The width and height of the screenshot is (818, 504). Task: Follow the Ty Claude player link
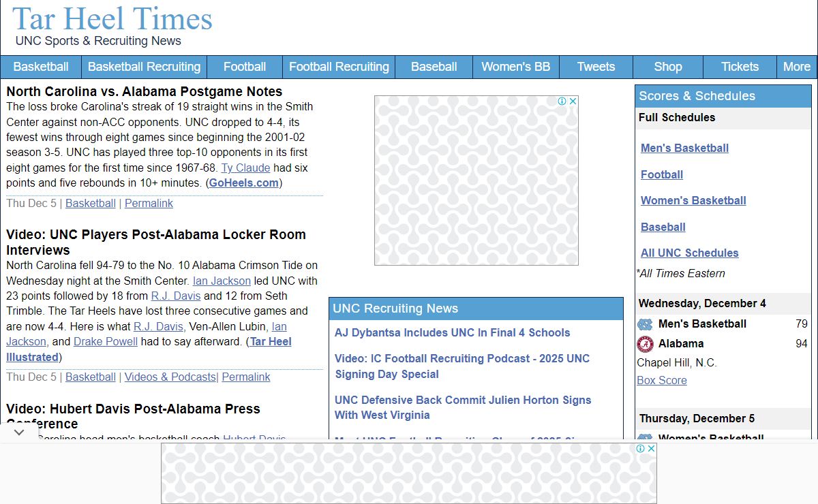tap(245, 168)
